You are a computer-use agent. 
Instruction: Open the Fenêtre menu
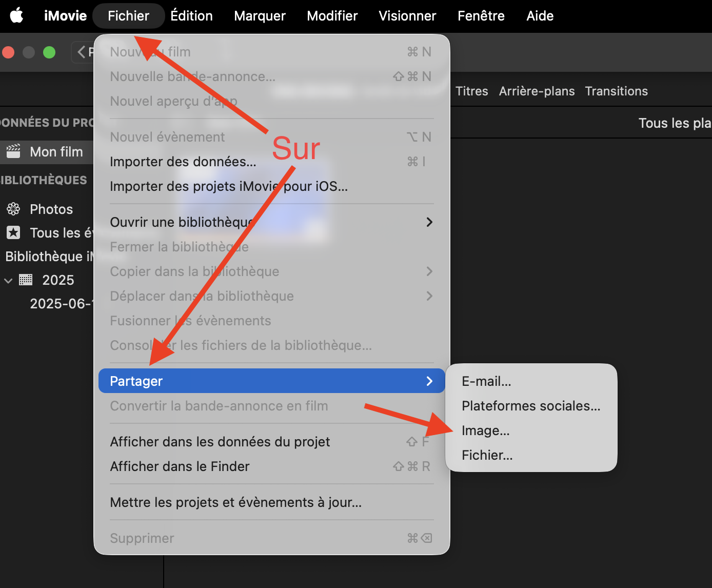[x=481, y=16]
